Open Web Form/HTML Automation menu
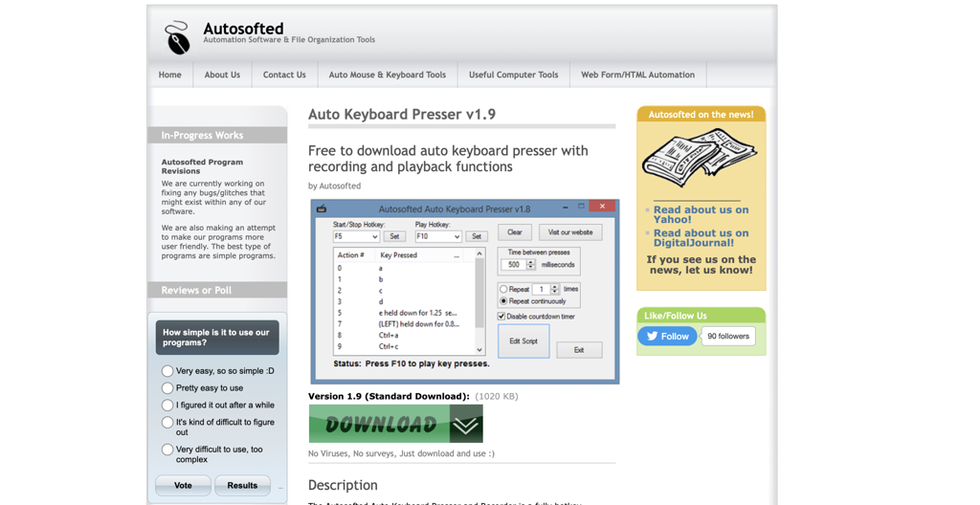The image size is (980, 505). (638, 75)
